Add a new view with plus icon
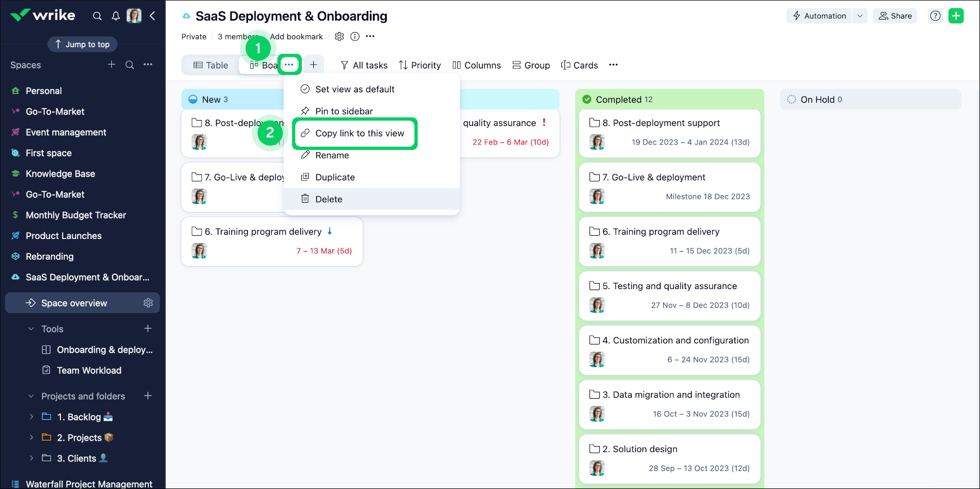The height and width of the screenshot is (489, 980). click(314, 65)
